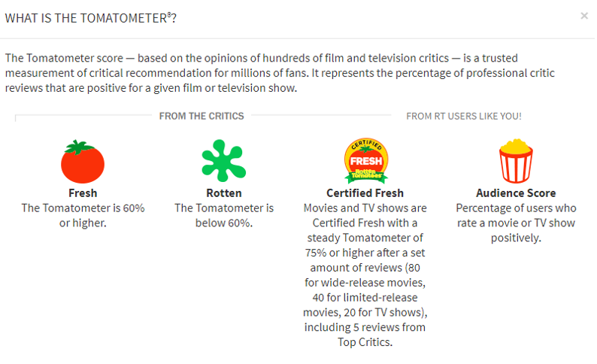The height and width of the screenshot is (364, 597).
Task: Click the bold 'Certified Fresh' label
Action: click(x=365, y=193)
